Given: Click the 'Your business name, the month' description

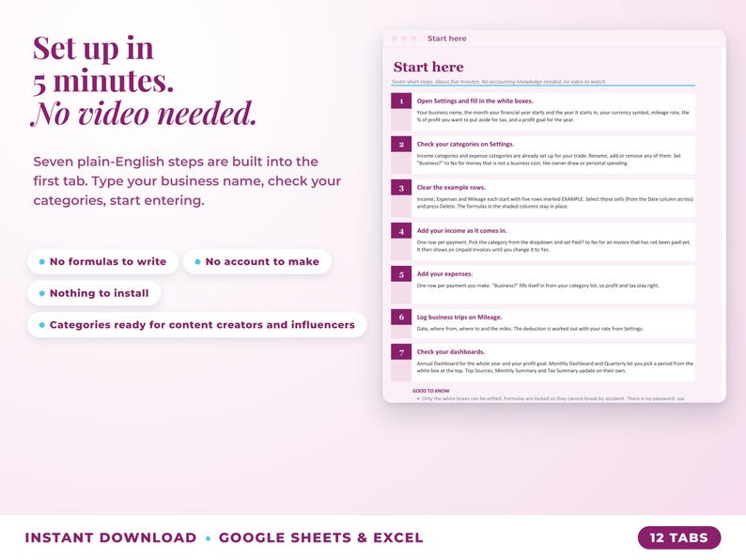Looking at the screenshot, I should [552, 117].
